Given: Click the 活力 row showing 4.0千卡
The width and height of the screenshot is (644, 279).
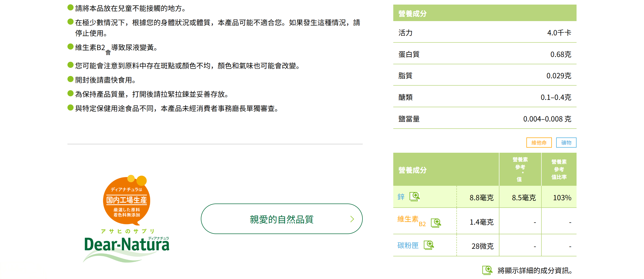Looking at the screenshot, I should pos(484,33).
